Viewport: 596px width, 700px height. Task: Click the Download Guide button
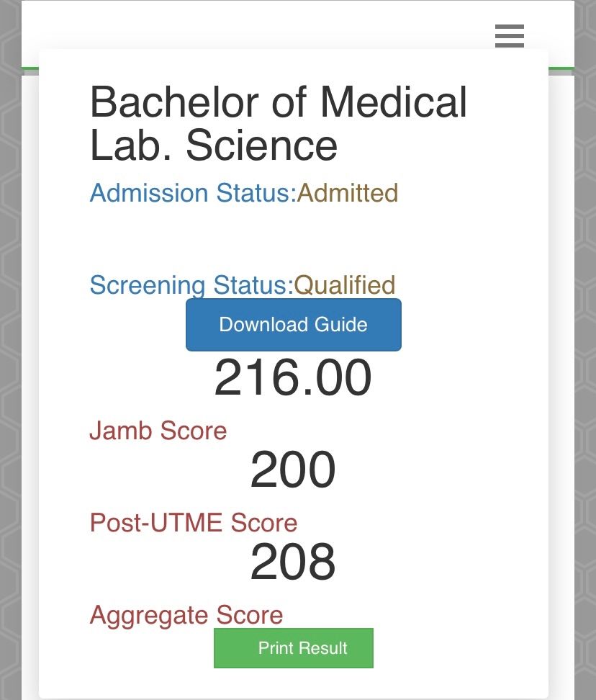click(x=293, y=325)
